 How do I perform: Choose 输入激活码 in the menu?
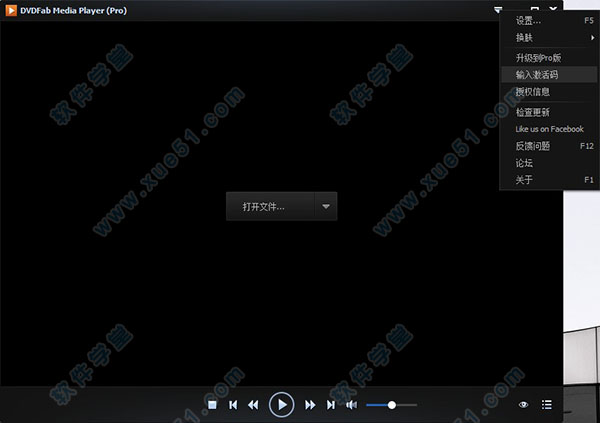coord(538,75)
